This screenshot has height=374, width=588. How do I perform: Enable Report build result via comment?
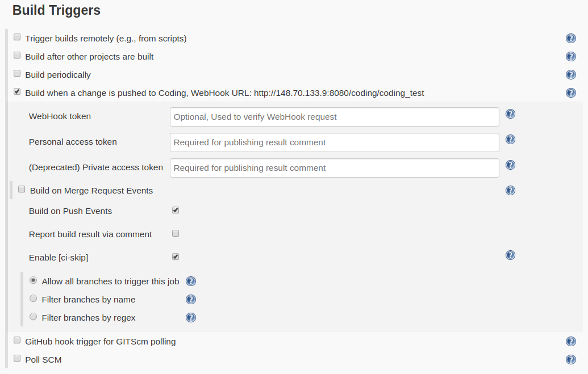[x=176, y=233]
